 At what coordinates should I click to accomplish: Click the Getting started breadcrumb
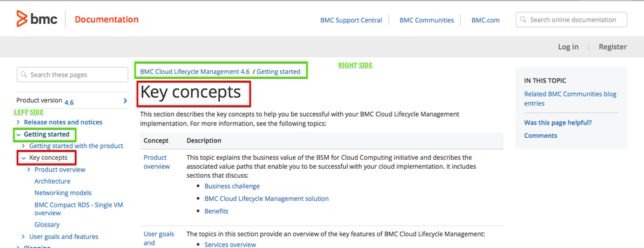pos(278,72)
